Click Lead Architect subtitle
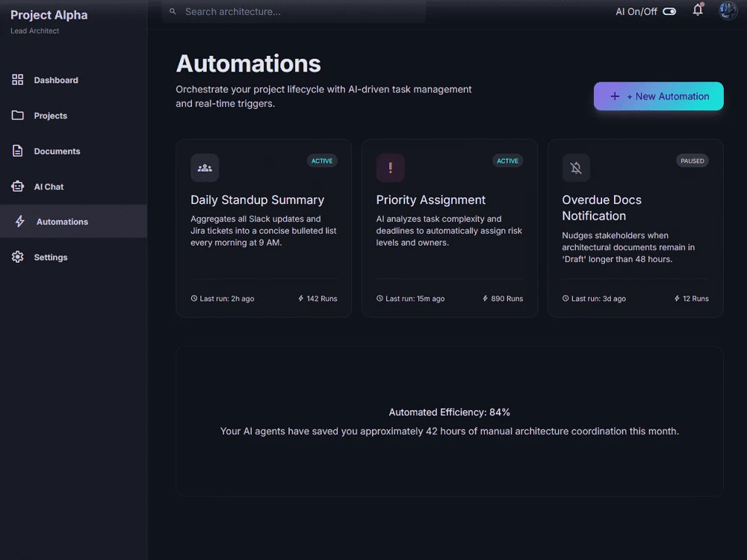The width and height of the screenshot is (747, 560). pyautogui.click(x=35, y=31)
